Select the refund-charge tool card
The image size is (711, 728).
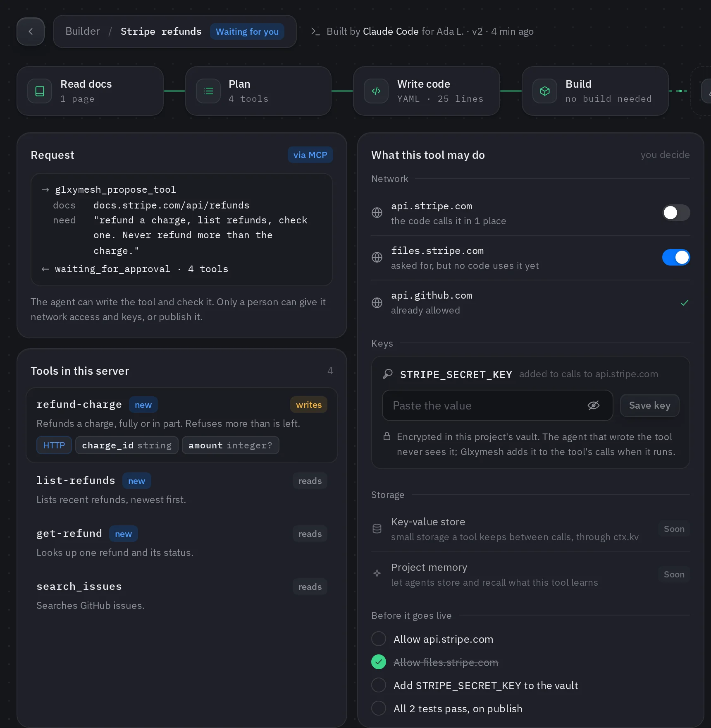pos(182,425)
